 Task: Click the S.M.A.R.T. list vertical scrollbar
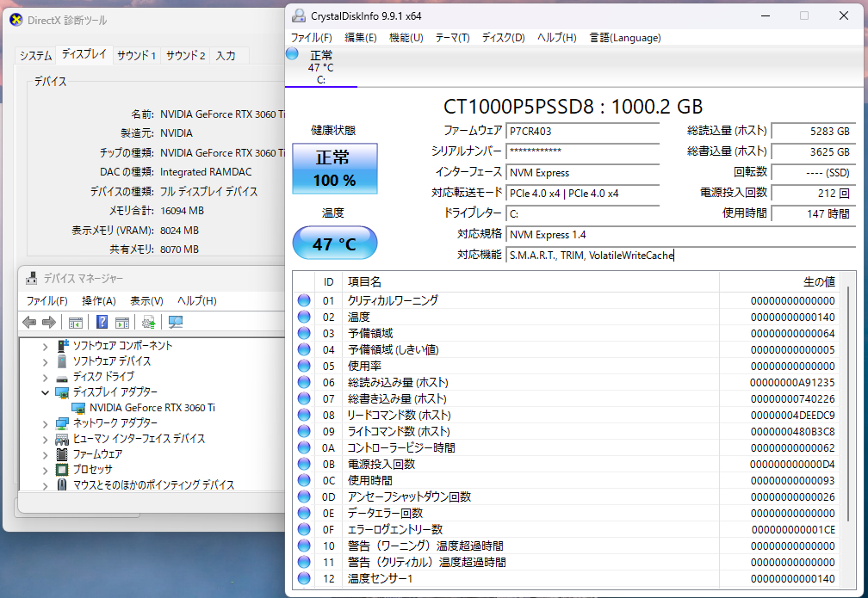[847, 404]
